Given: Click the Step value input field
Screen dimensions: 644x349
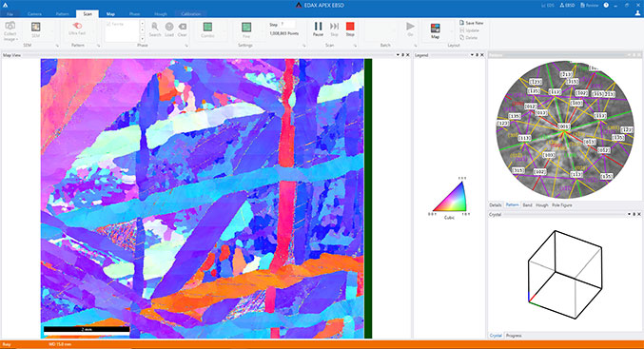Looking at the screenshot, I should coord(288,25).
